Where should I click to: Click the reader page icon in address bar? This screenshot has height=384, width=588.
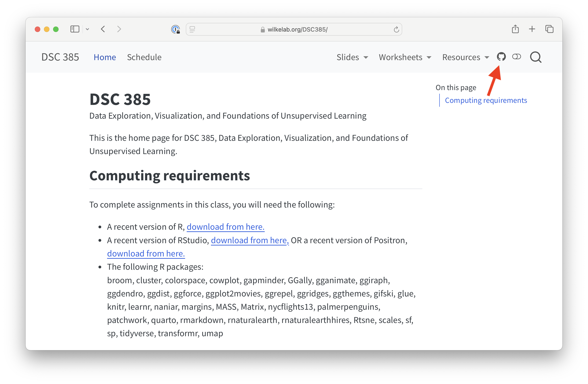coord(192,29)
